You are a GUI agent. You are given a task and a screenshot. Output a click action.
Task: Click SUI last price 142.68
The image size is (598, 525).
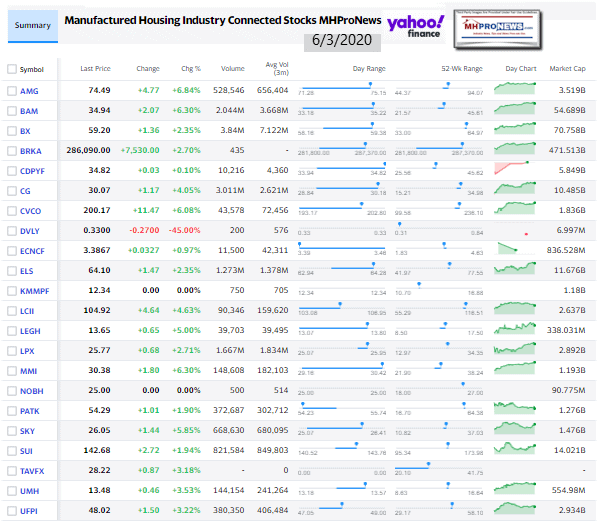pos(97,450)
